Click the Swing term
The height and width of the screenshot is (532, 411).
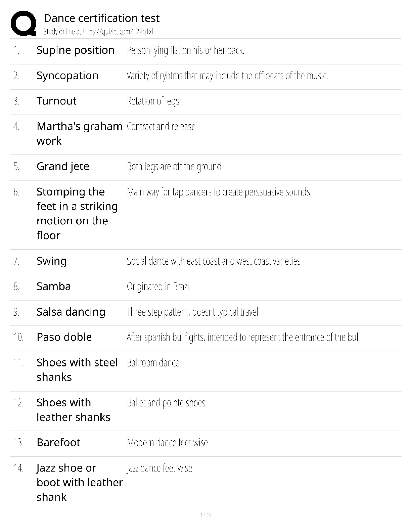coord(51,261)
